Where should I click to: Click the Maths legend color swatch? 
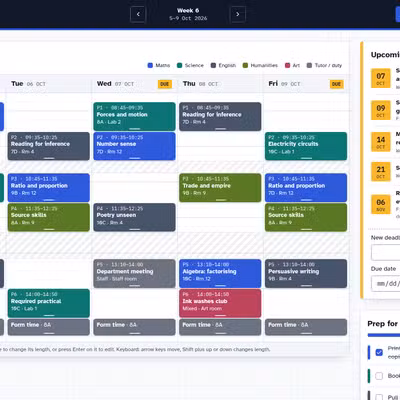click(x=150, y=65)
